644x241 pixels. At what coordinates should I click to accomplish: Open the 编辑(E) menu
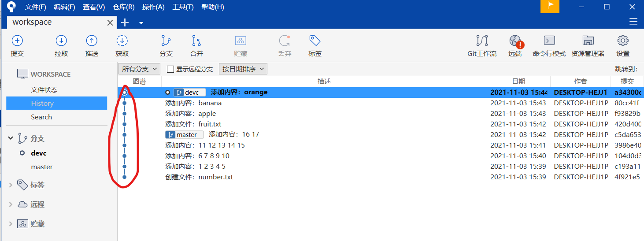click(x=64, y=7)
